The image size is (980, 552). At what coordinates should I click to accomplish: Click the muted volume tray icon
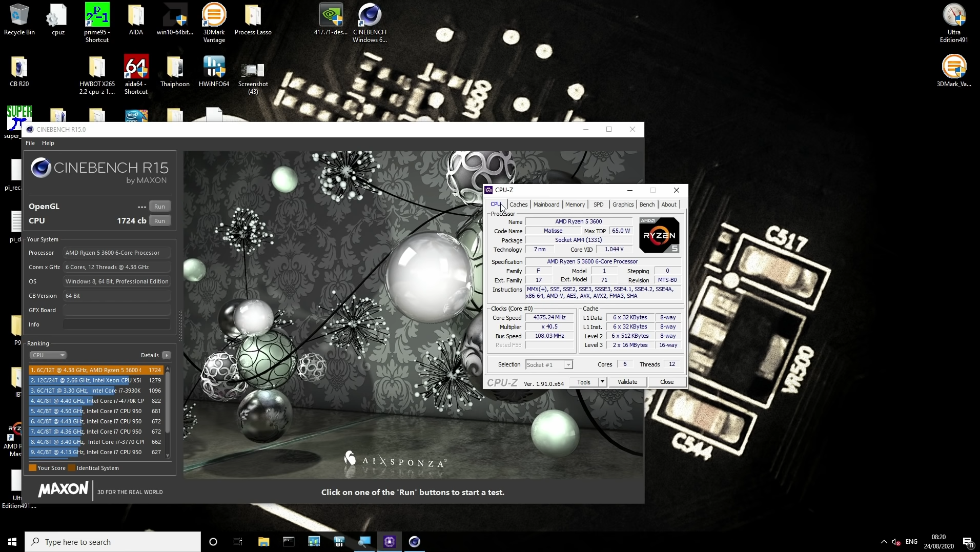pyautogui.click(x=896, y=542)
